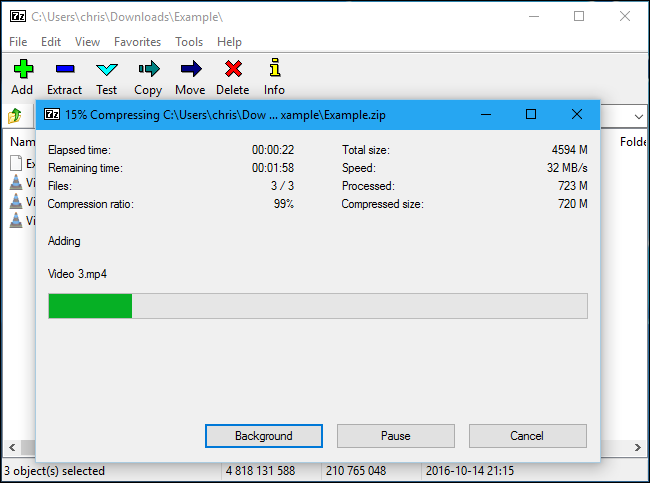
Task: Expand the Favorites menu
Action: (137, 42)
